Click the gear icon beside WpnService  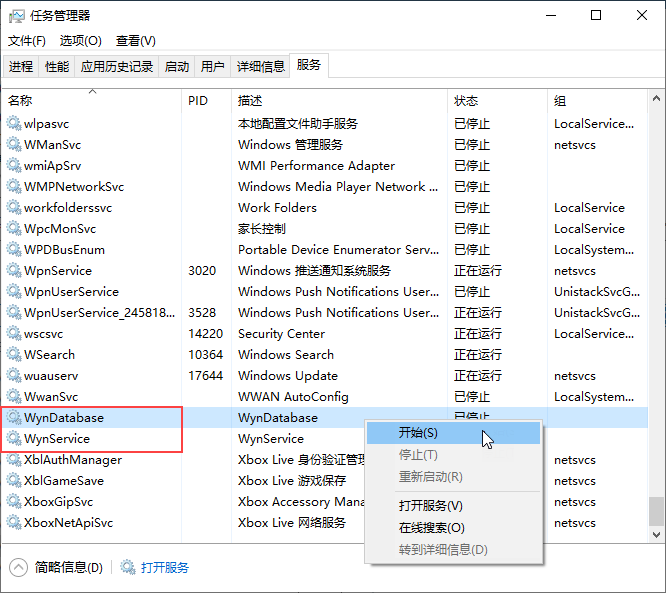point(14,270)
